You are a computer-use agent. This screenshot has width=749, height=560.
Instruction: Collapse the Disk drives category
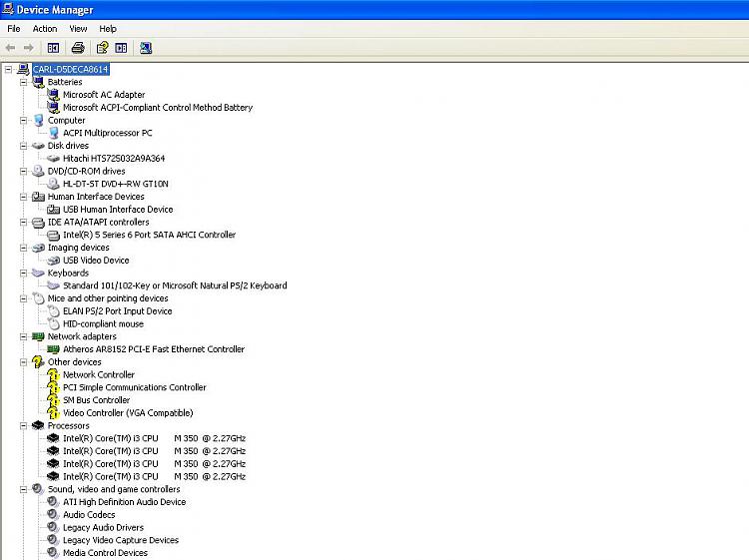[23, 146]
